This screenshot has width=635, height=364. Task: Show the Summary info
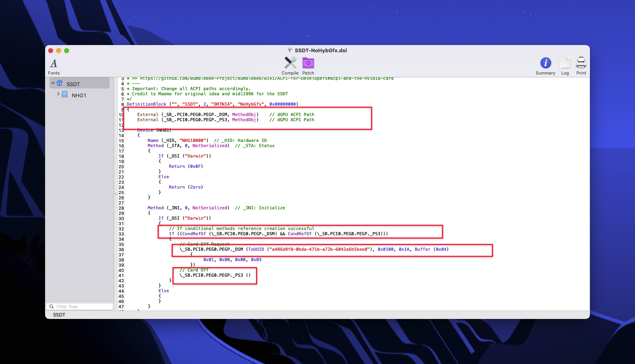tap(545, 63)
